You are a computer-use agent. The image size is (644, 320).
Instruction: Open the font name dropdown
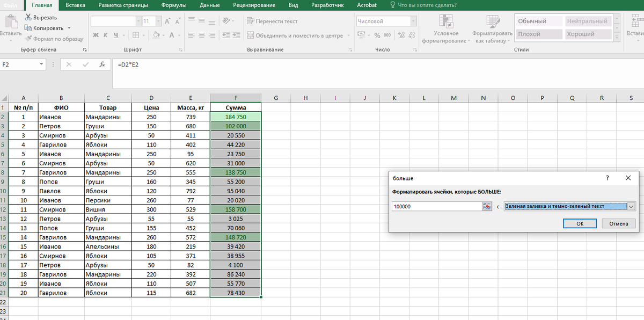point(138,21)
